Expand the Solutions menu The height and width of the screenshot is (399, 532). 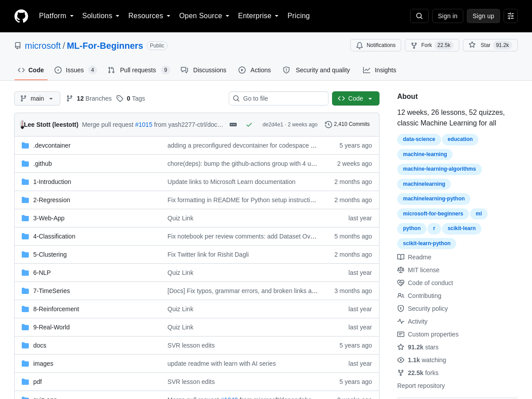tap(101, 16)
